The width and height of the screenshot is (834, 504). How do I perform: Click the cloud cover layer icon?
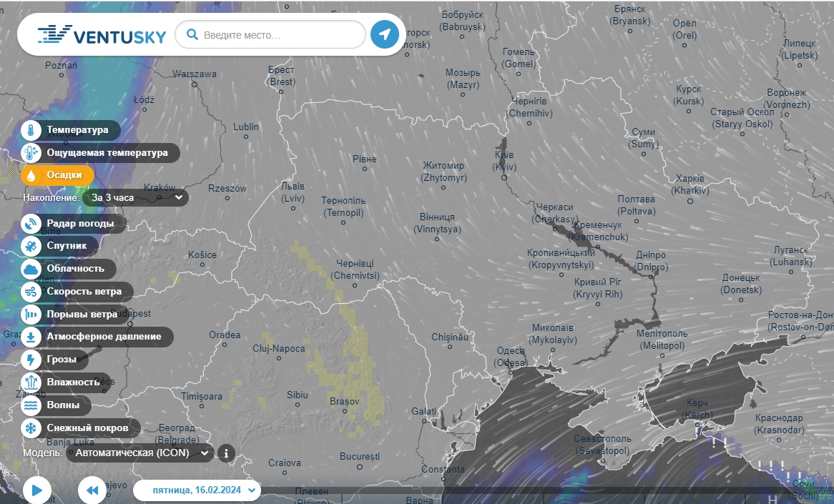tap(31, 269)
